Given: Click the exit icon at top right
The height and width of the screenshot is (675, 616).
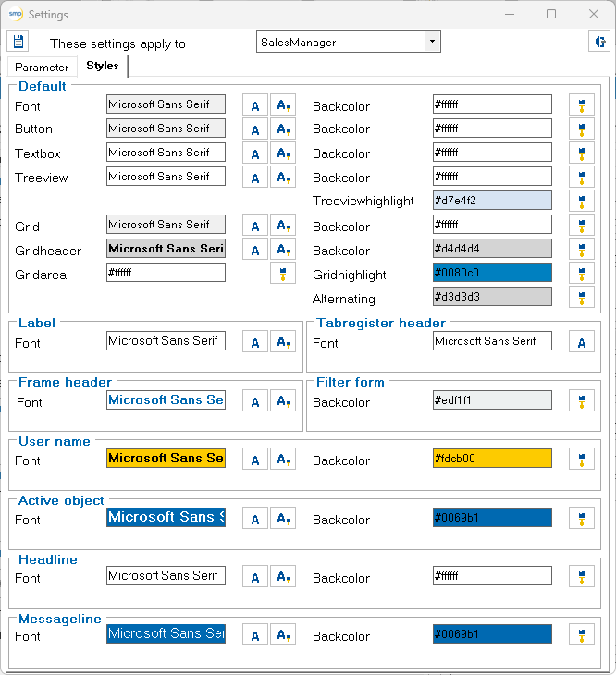Looking at the screenshot, I should click(x=599, y=42).
